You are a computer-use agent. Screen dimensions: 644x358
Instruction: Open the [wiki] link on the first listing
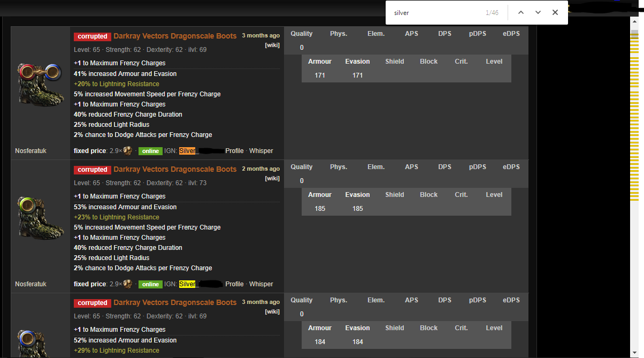click(272, 45)
